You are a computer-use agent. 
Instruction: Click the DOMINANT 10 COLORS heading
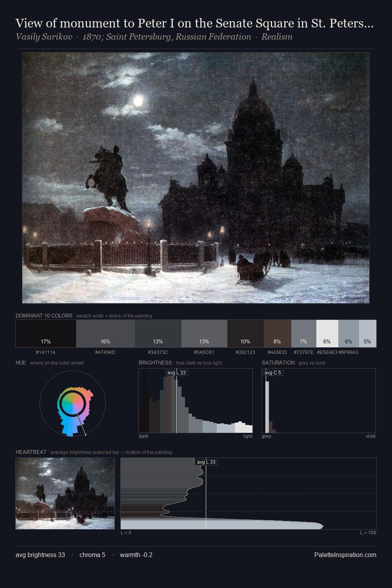pos(44,316)
